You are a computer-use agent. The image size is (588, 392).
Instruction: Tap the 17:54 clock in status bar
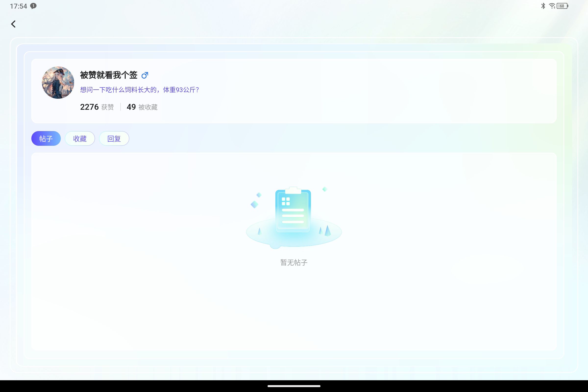pyautogui.click(x=18, y=6)
